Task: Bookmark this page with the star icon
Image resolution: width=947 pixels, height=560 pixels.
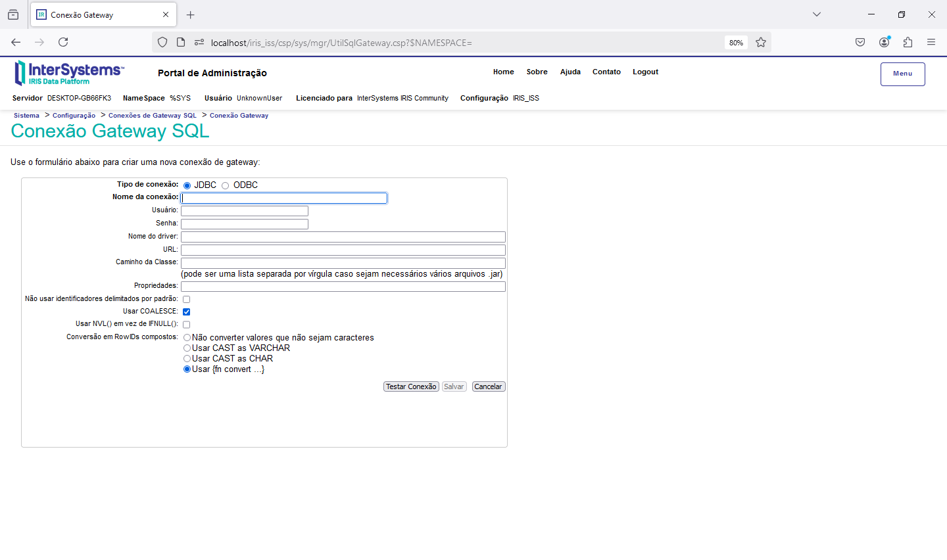Action: [x=761, y=42]
